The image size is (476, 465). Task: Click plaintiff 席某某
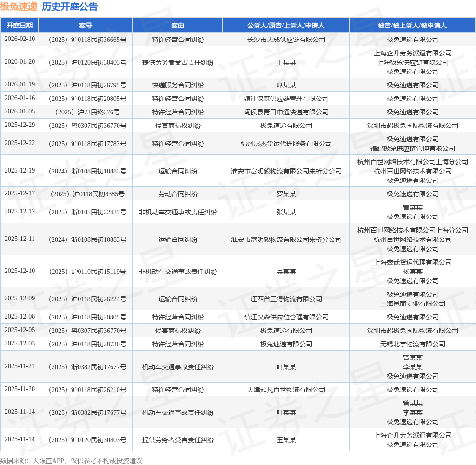pyautogui.click(x=286, y=85)
